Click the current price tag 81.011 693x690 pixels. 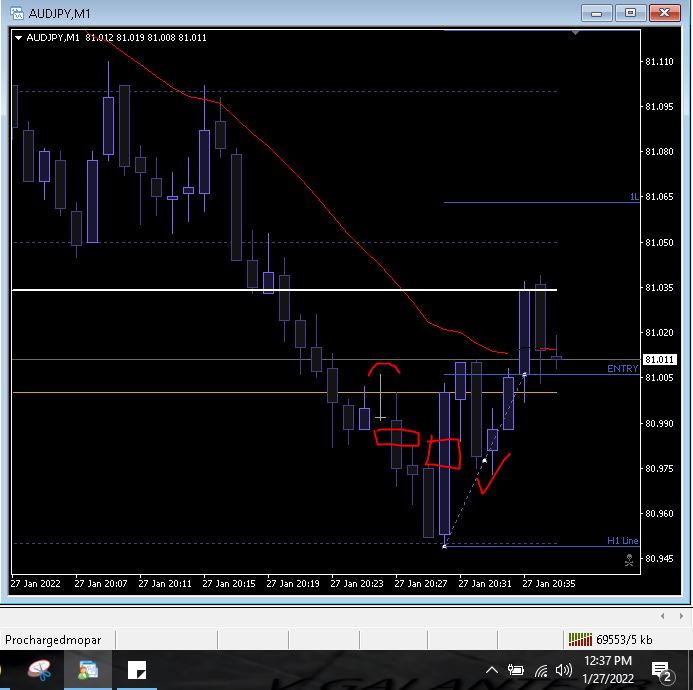pos(659,359)
